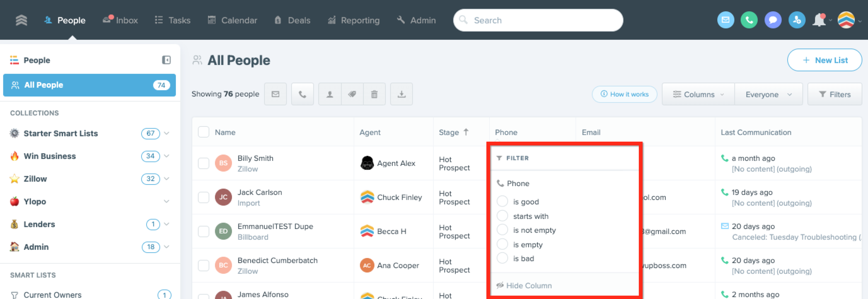Open the Filters button

(x=834, y=94)
